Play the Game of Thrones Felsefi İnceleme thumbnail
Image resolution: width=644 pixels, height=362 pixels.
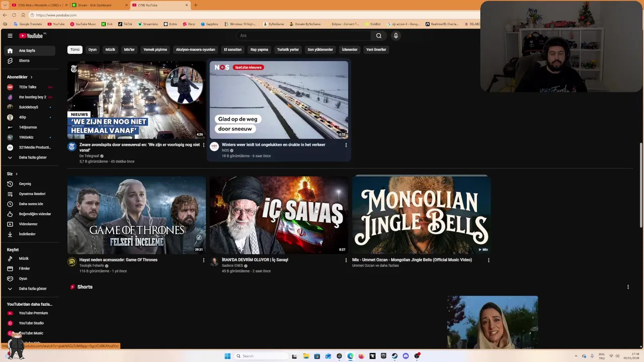pos(136,215)
